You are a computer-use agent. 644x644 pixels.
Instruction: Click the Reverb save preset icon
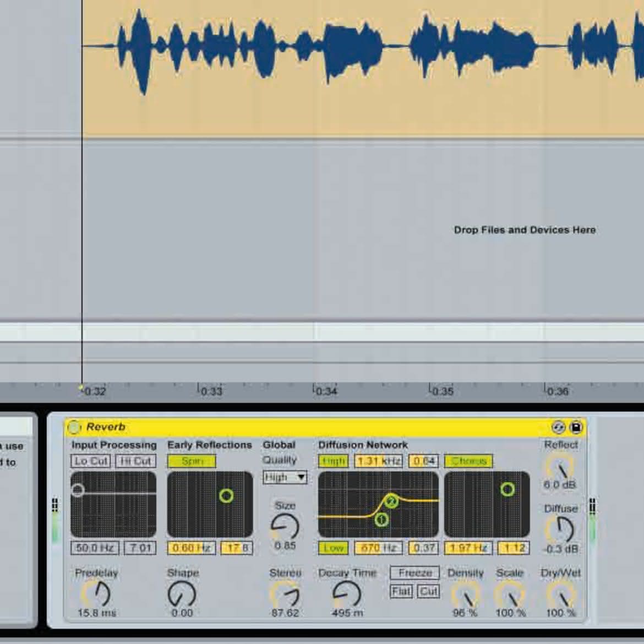576,428
